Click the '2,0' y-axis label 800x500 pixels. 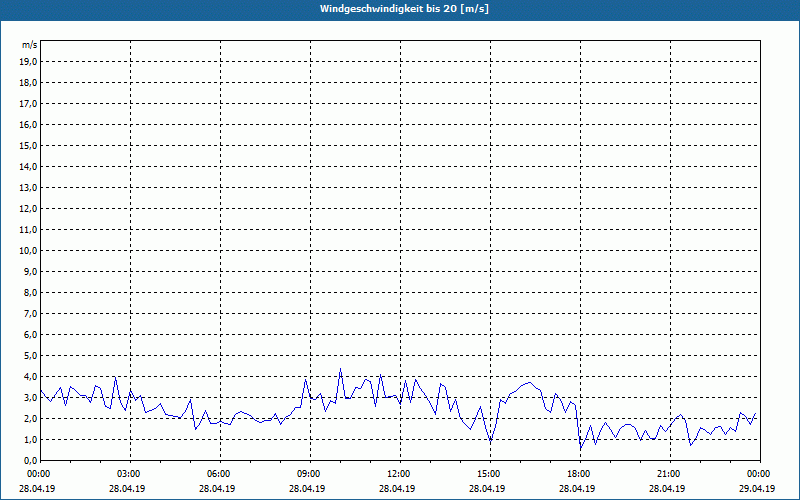pos(31,418)
